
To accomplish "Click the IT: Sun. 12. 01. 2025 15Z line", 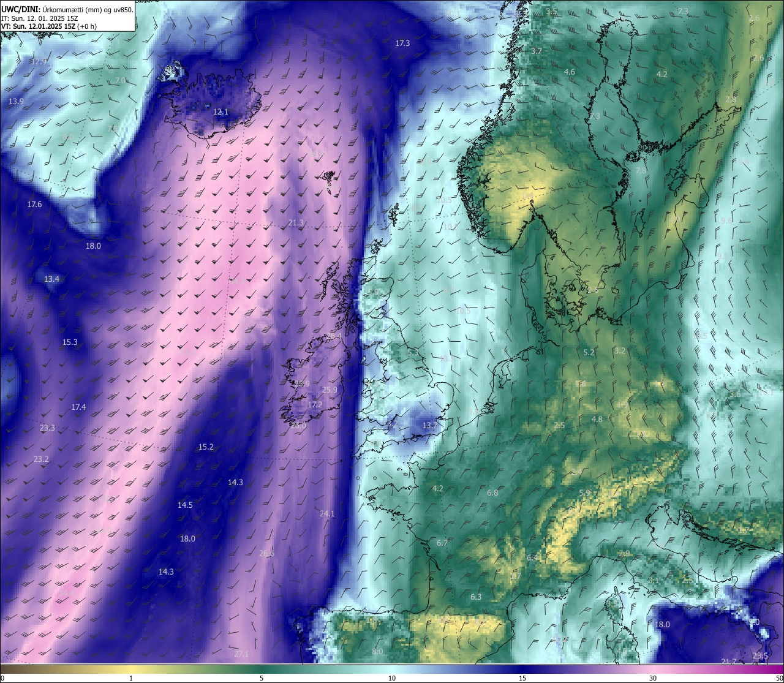I will [39, 18].
